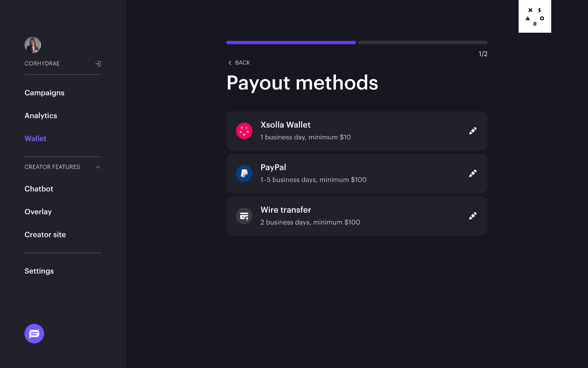Viewport: 588px width, 368px height.
Task: Click the Xsolla logo in the top-right corner
Action: [534, 16]
